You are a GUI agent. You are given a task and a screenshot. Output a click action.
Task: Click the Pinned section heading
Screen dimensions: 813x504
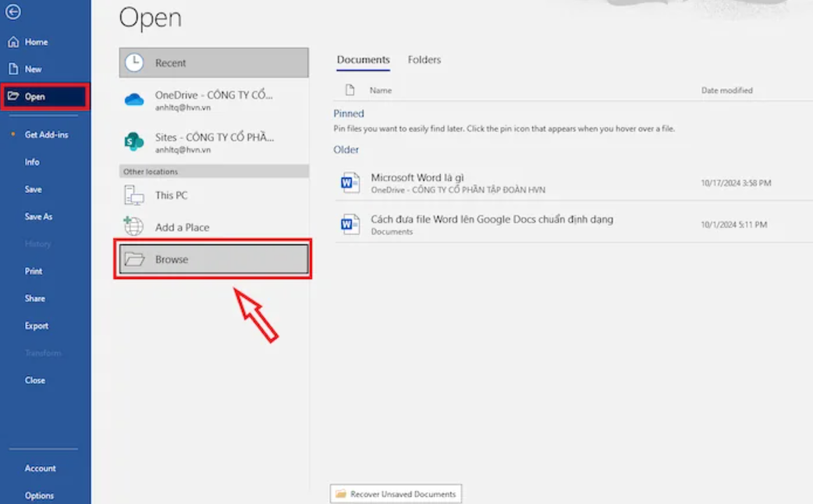pyautogui.click(x=349, y=114)
